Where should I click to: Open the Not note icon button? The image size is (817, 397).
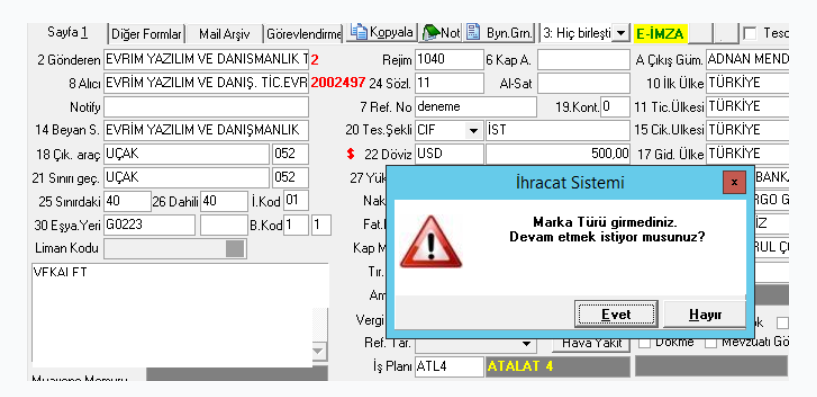[441, 33]
